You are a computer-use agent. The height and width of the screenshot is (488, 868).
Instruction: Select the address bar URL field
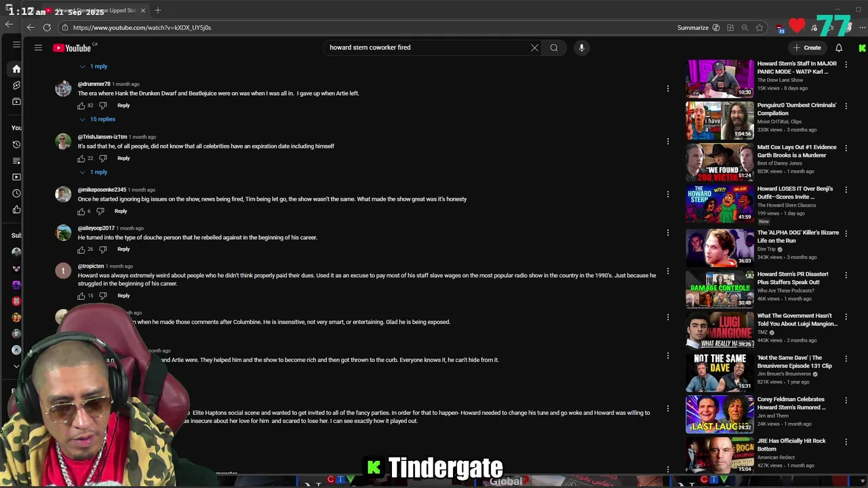[x=373, y=28]
